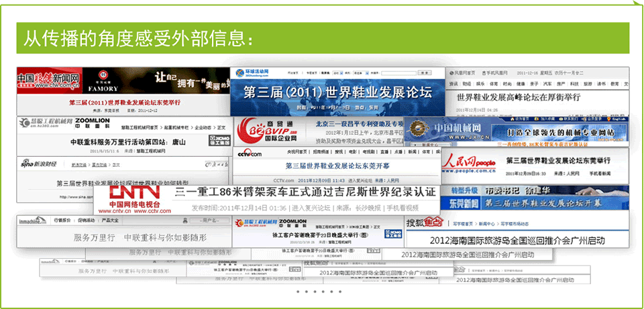Open headline 三一重工86米臂架泵车正式通过吉尼斯世界纪录认证

click(305, 192)
